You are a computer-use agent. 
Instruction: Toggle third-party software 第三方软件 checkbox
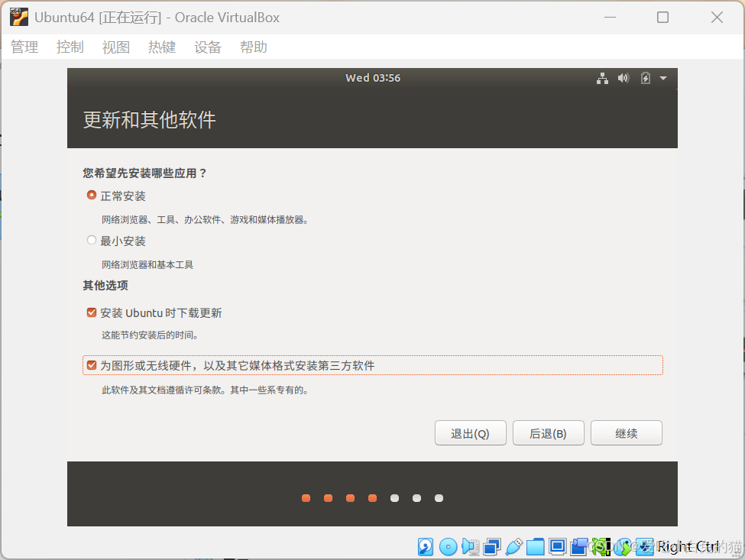92,365
